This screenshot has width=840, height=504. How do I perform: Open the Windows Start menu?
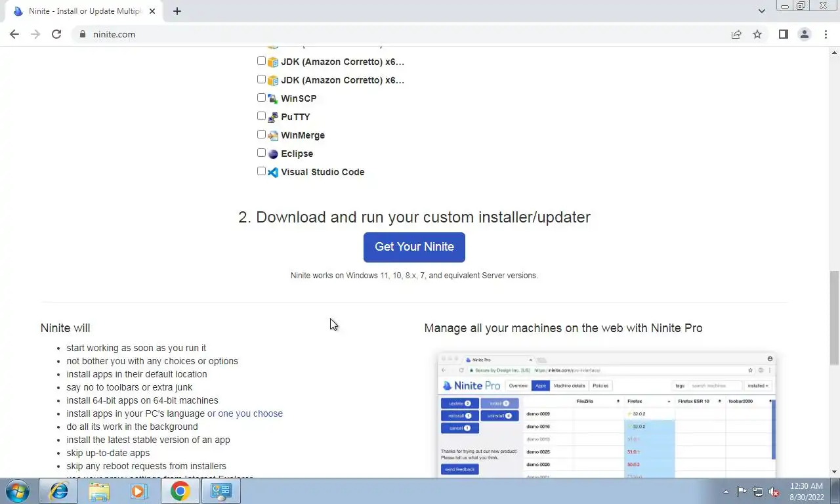[16, 491]
